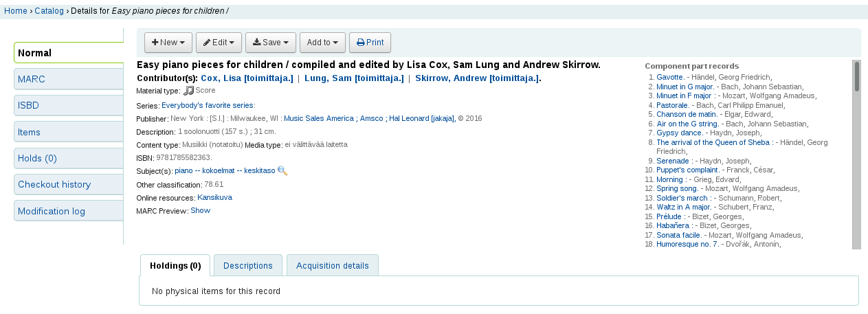Expand the Add to dropdown
This screenshot has width=868, height=314.
coord(322,43)
